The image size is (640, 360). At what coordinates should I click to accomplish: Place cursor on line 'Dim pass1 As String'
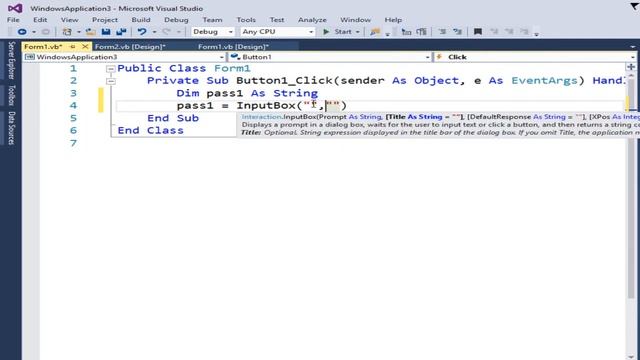247,93
